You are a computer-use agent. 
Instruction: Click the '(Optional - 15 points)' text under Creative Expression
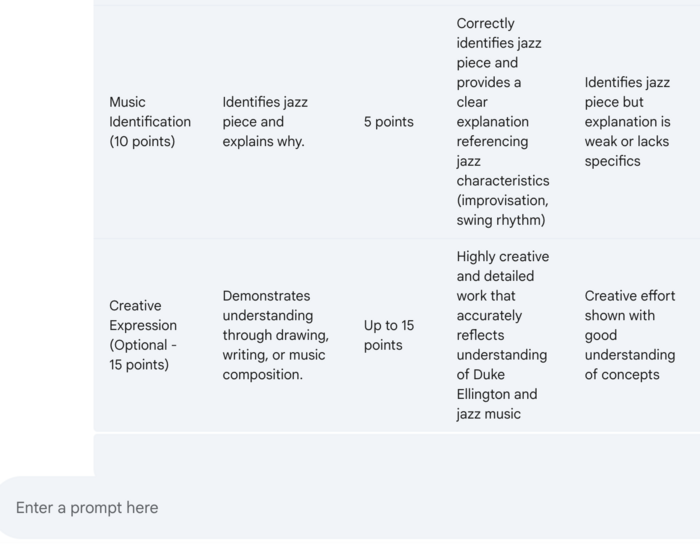coord(143,355)
